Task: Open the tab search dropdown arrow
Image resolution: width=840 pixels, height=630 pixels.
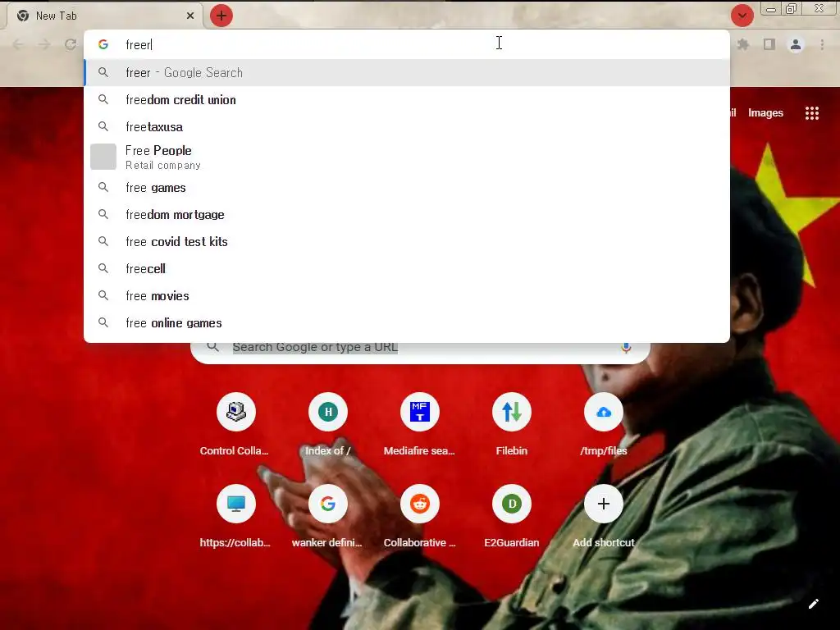Action: (742, 16)
